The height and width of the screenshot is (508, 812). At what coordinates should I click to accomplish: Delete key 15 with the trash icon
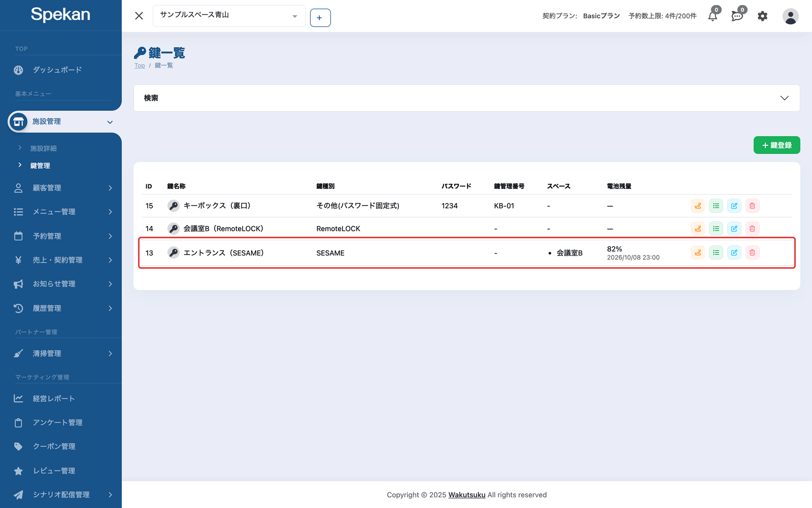pyautogui.click(x=753, y=206)
